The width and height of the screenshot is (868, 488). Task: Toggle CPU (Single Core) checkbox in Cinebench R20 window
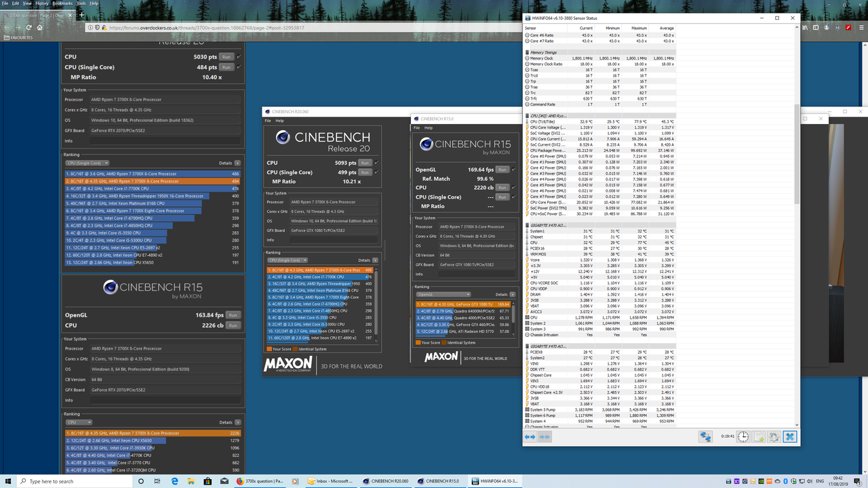[x=376, y=172]
